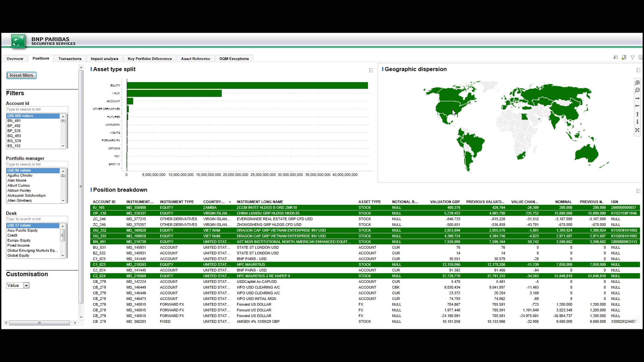644x362 pixels.
Task: Open the Asset type split legend menu
Action: click(x=371, y=70)
